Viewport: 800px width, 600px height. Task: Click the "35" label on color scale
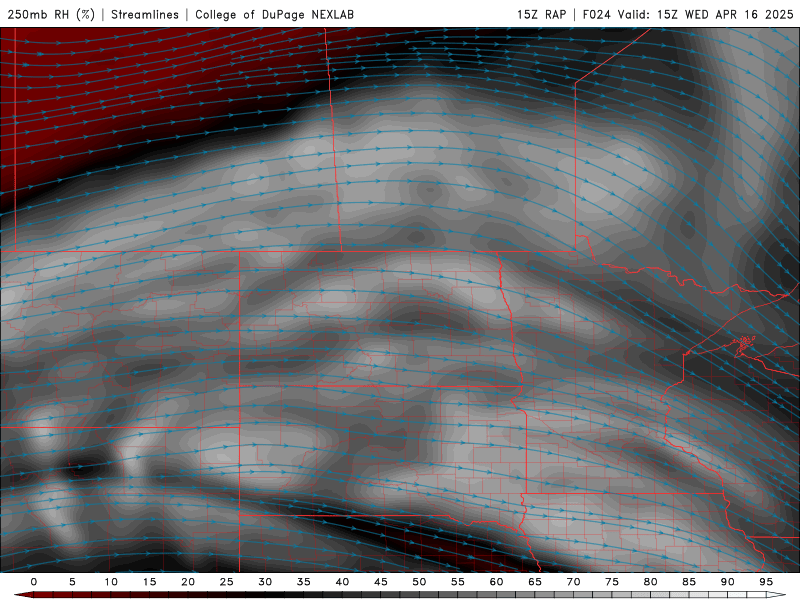(304, 582)
